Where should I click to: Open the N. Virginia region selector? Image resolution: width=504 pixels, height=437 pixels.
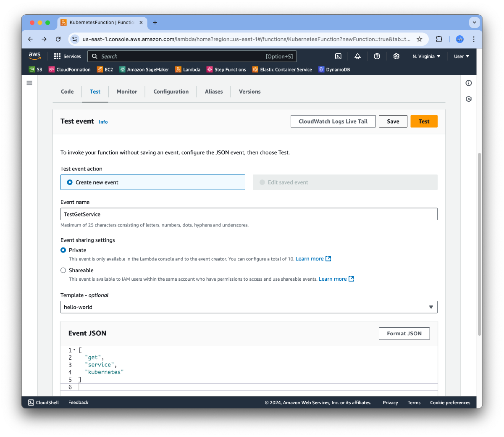(x=426, y=56)
